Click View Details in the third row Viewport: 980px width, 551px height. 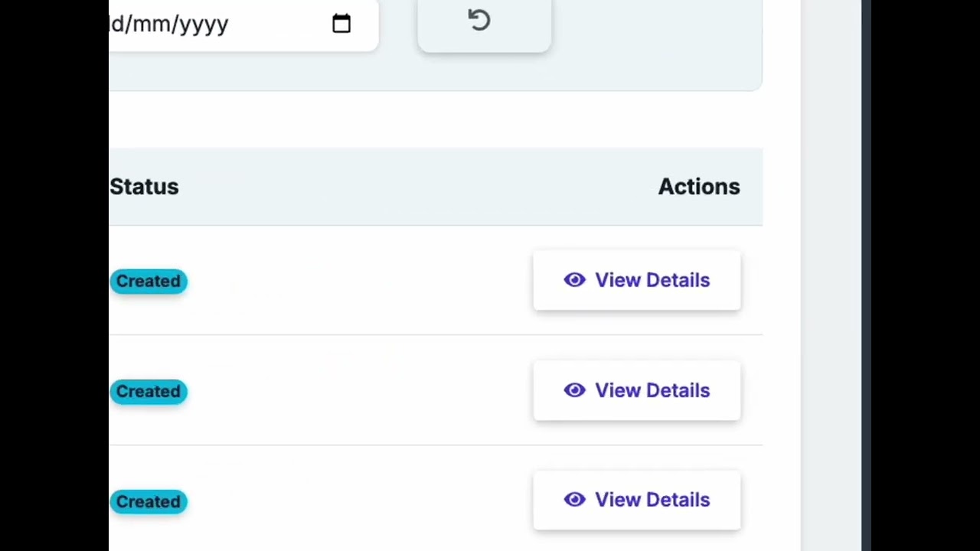(x=637, y=500)
